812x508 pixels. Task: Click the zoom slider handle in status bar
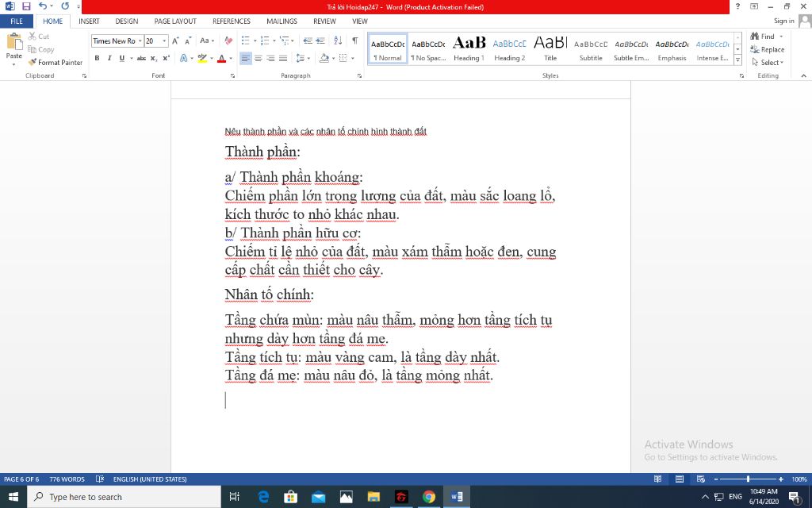point(749,479)
